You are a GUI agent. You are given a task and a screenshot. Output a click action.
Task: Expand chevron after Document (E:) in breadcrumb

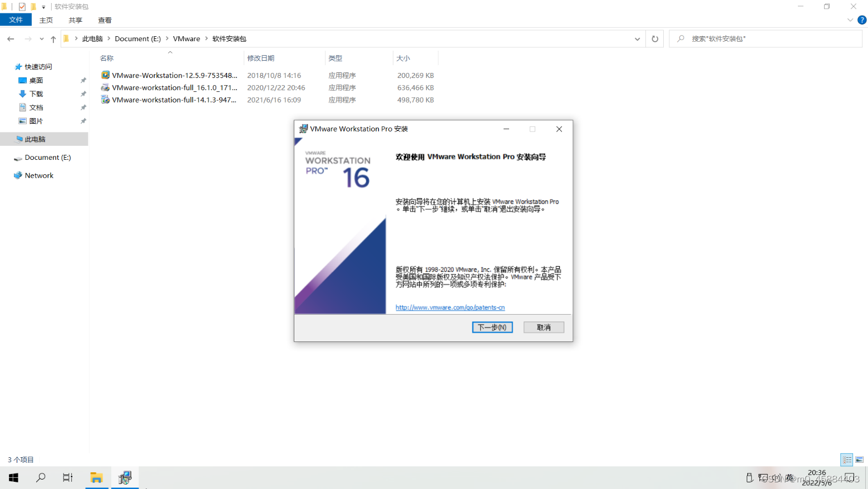[x=167, y=38]
